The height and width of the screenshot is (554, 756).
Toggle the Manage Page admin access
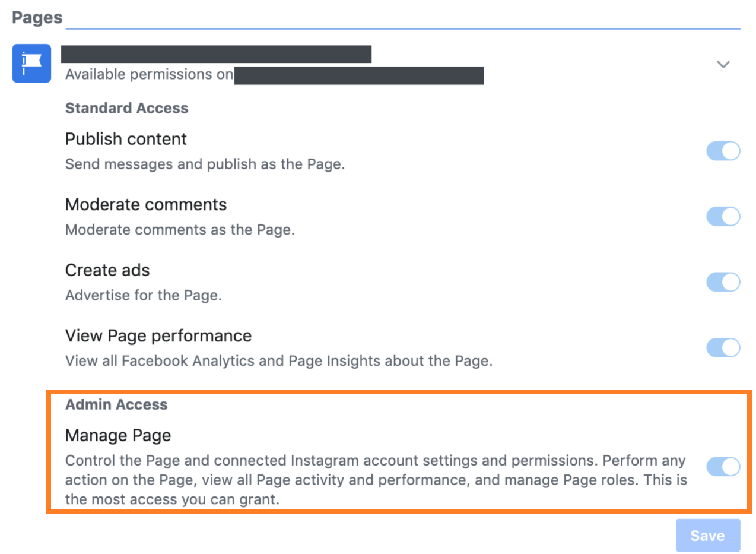[723, 467]
